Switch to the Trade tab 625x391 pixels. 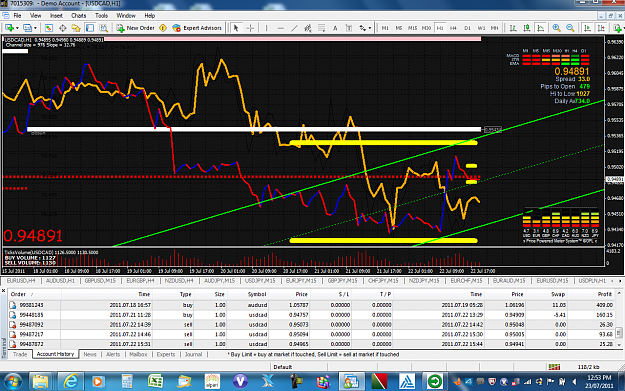pyautogui.click(x=20, y=354)
